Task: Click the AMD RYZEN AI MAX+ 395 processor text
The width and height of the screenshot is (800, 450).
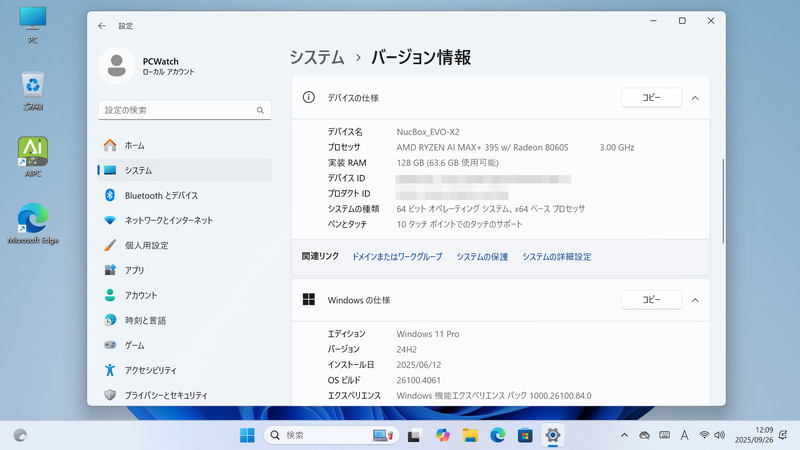Action: 482,147
